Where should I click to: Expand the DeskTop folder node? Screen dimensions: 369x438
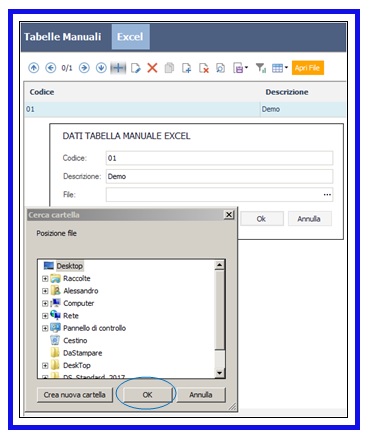click(45, 366)
